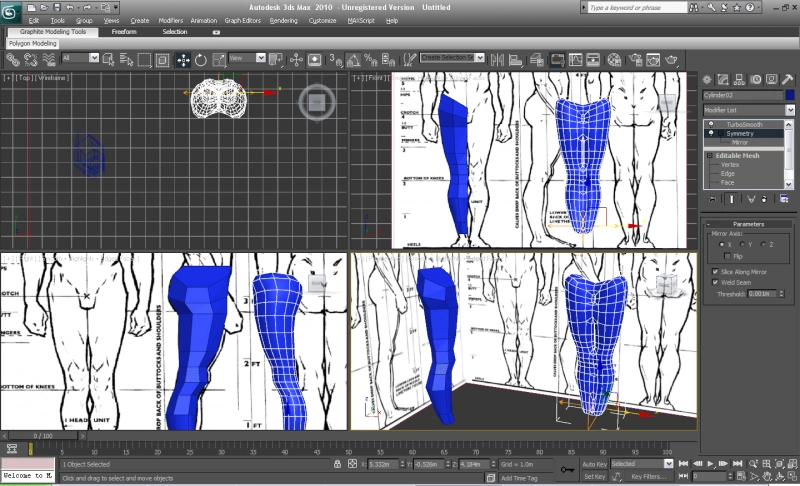
Task: Select the Y mirror axis radio button
Action: tap(741, 244)
